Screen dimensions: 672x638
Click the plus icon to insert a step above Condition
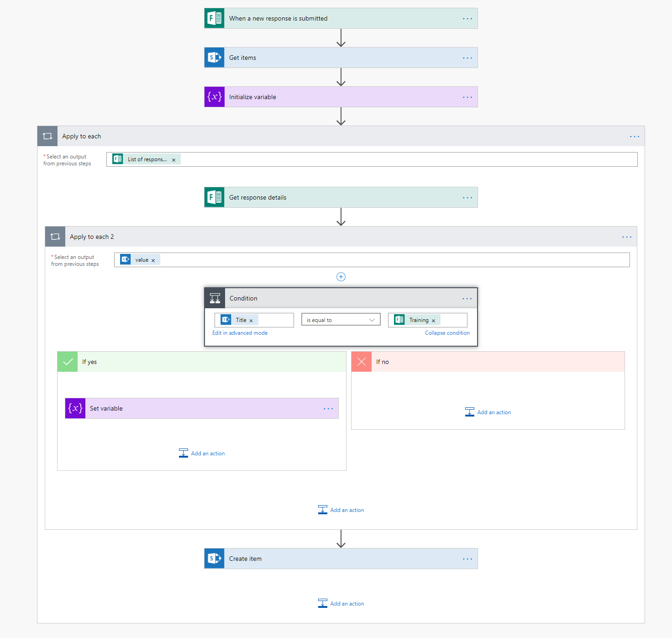pyautogui.click(x=341, y=277)
